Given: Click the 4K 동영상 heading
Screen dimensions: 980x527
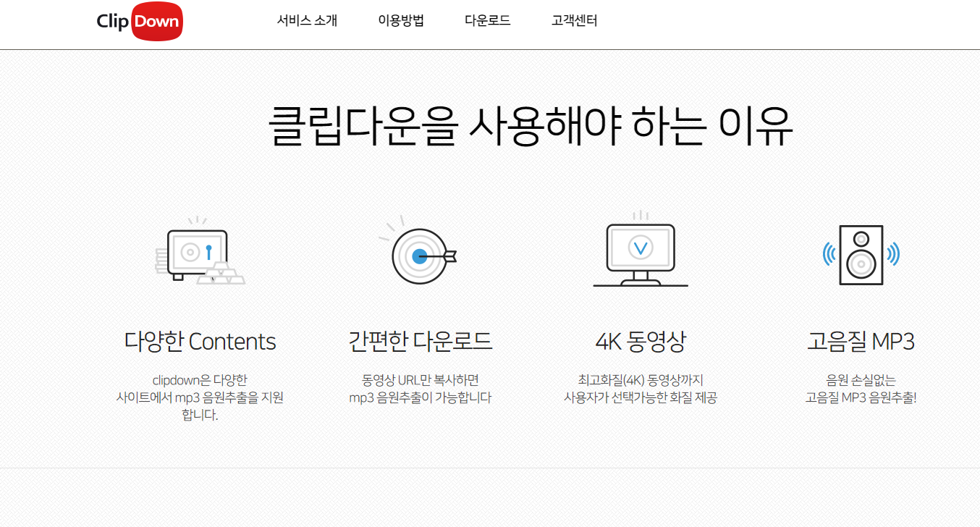Looking at the screenshot, I should (x=641, y=342).
